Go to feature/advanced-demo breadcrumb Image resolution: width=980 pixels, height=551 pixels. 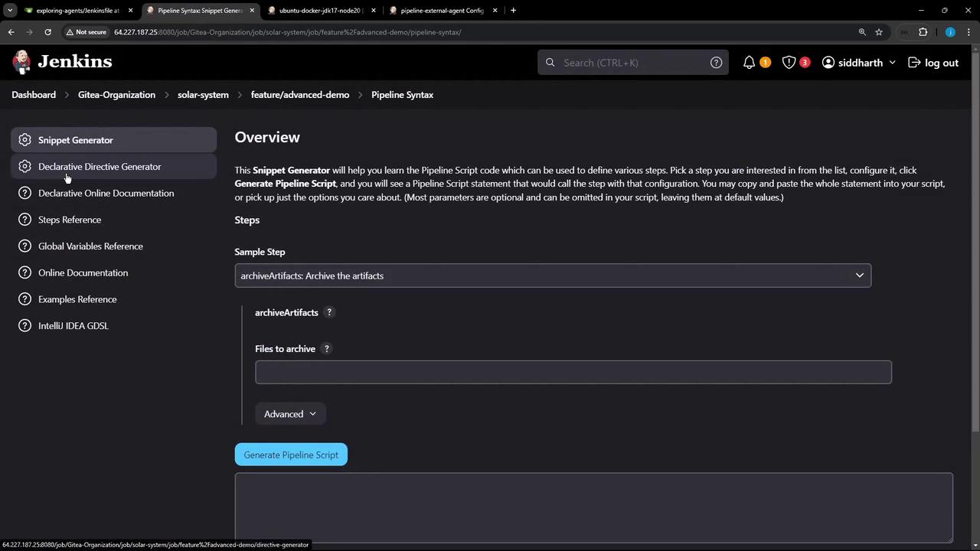click(x=300, y=95)
